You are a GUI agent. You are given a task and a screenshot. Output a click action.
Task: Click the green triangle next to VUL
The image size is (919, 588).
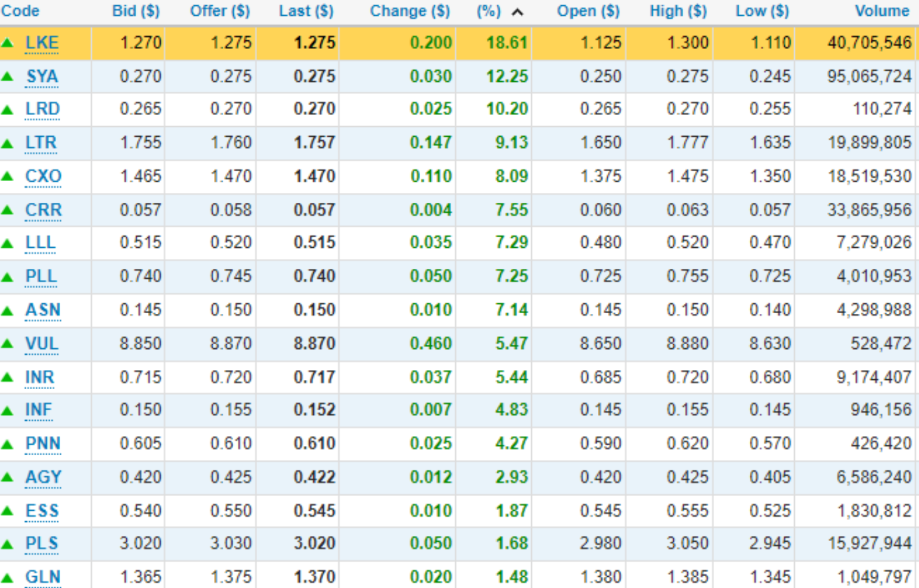click(7, 344)
